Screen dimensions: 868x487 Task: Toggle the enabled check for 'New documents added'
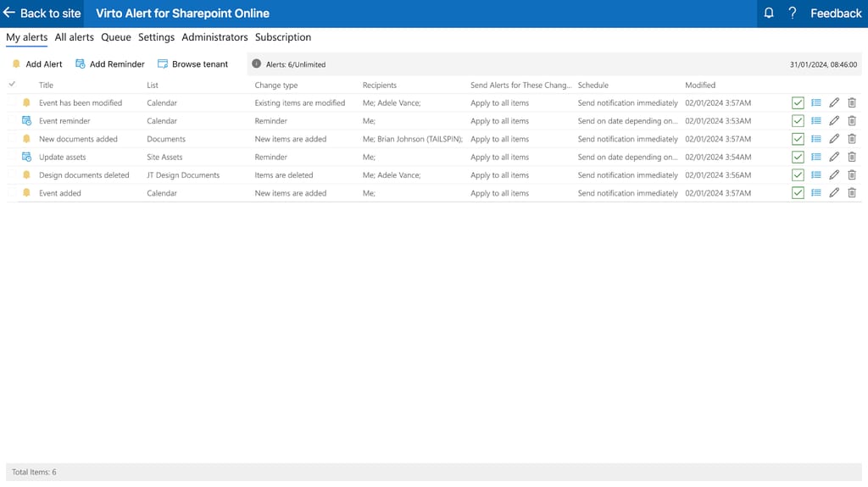(798, 139)
